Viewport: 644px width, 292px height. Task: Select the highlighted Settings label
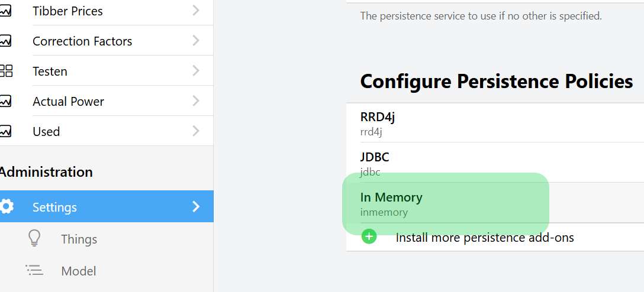point(54,207)
